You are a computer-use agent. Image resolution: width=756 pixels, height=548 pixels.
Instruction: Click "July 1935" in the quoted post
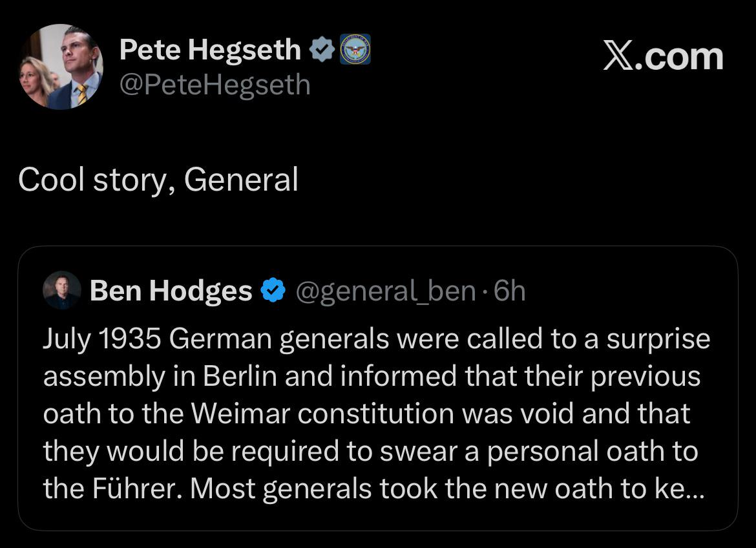click(x=102, y=339)
